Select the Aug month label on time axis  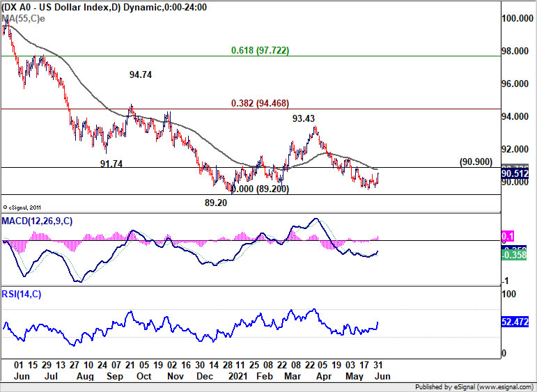point(85,376)
